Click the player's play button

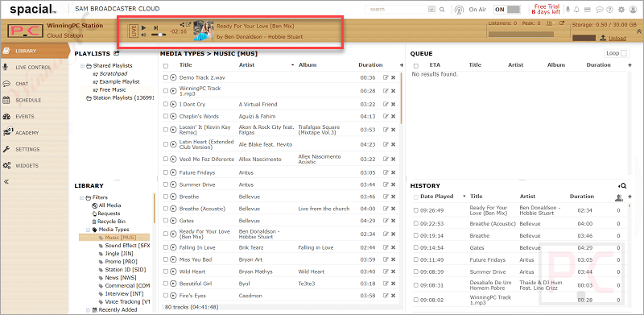coord(144,28)
